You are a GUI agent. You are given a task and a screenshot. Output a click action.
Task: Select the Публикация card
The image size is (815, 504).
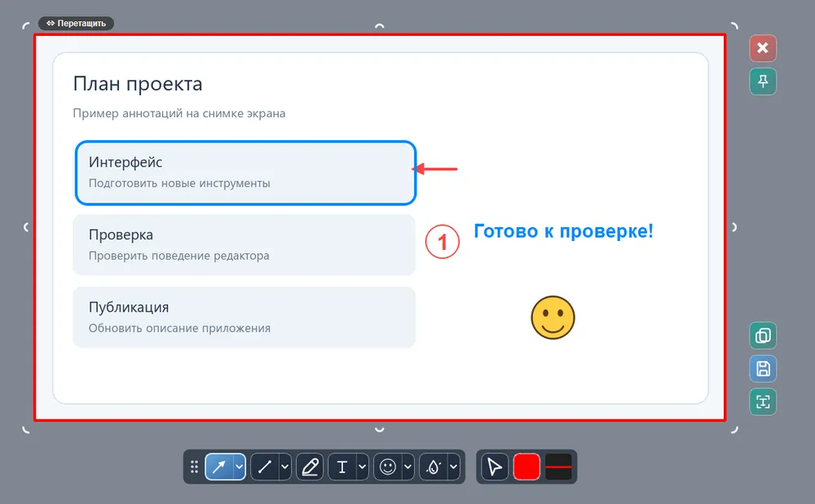tap(244, 318)
